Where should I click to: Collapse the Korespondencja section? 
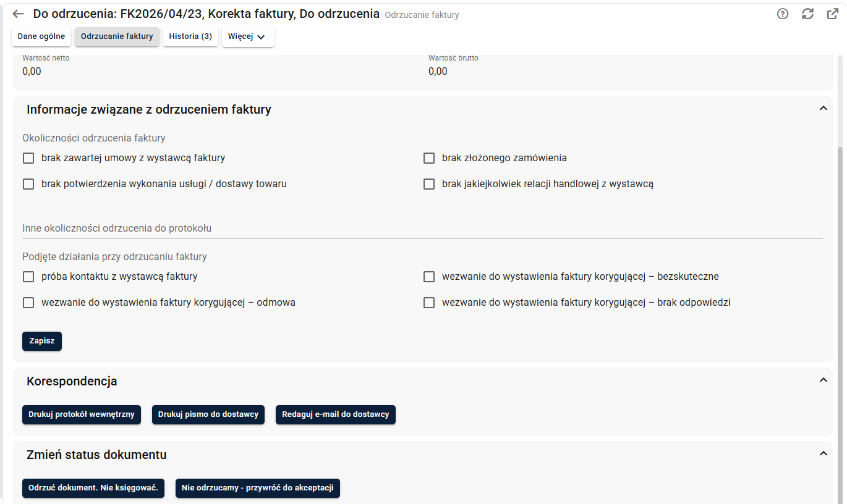823,380
